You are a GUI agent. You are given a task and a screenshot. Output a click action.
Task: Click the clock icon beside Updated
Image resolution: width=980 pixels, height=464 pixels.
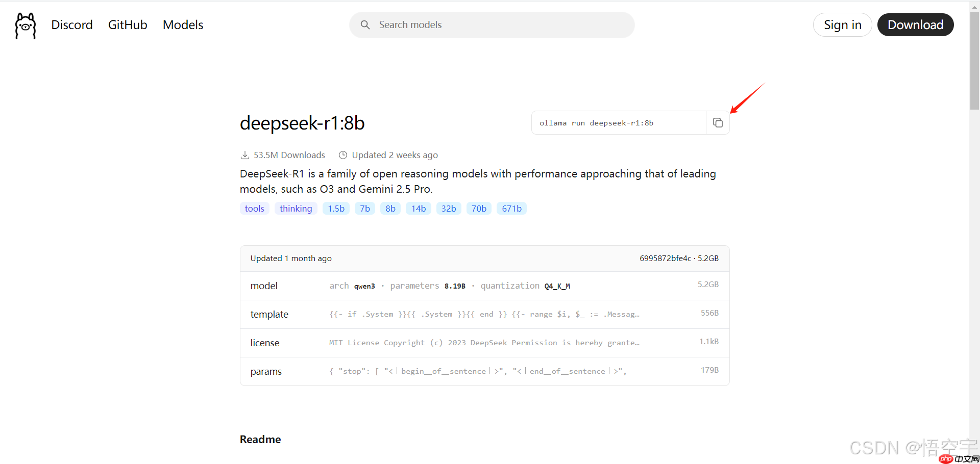click(343, 155)
